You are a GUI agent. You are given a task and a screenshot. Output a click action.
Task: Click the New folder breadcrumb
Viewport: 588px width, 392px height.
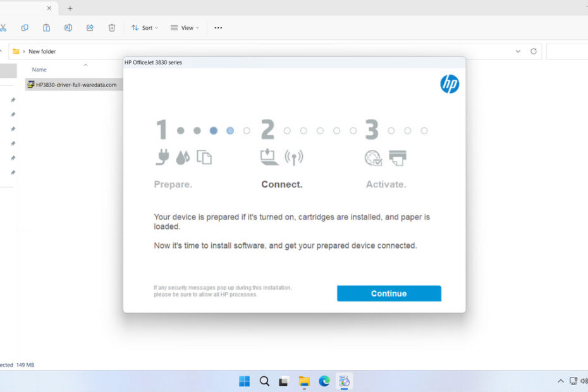point(42,51)
